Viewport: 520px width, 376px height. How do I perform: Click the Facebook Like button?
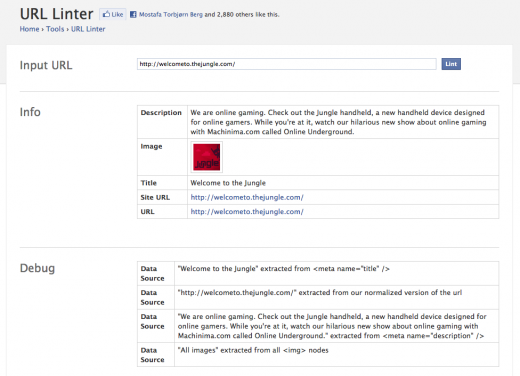(113, 14)
